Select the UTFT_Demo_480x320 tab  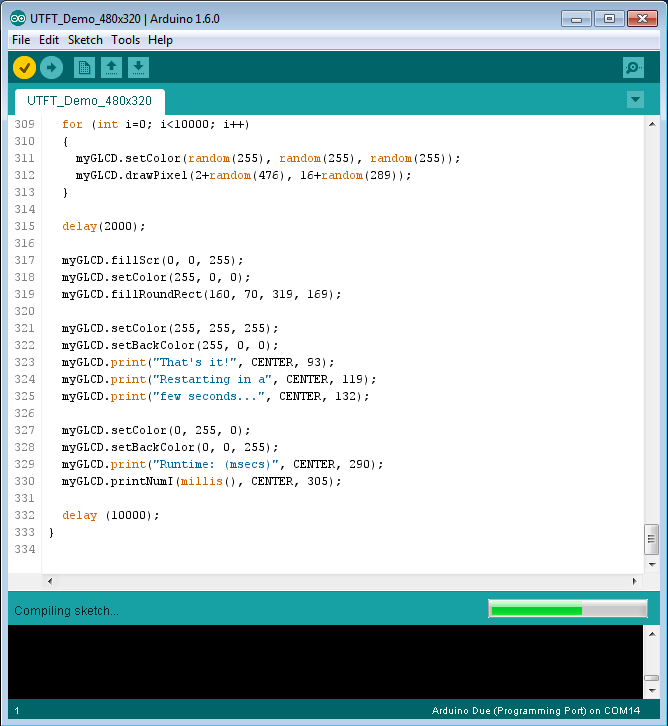point(89,101)
